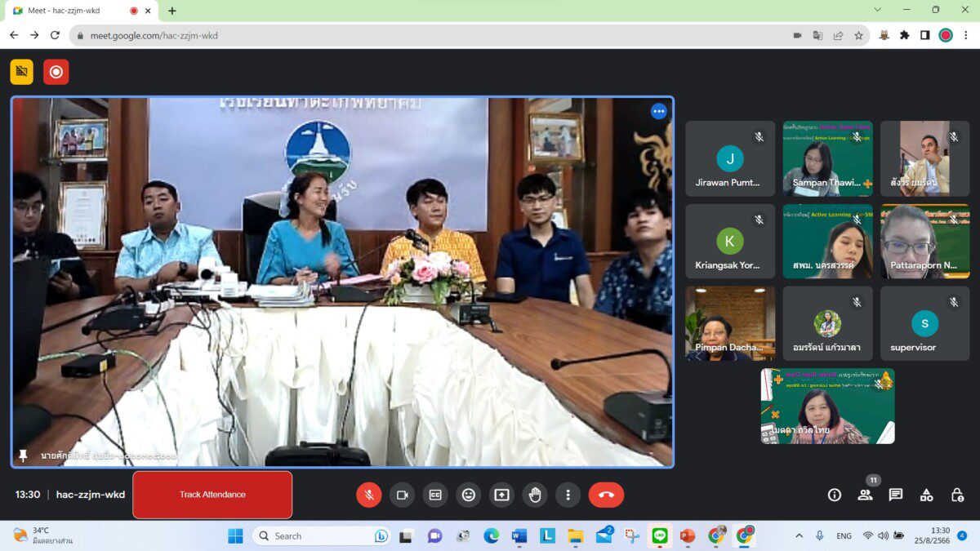
Task: Select Kriangsak Yor participant tile
Action: (x=730, y=241)
